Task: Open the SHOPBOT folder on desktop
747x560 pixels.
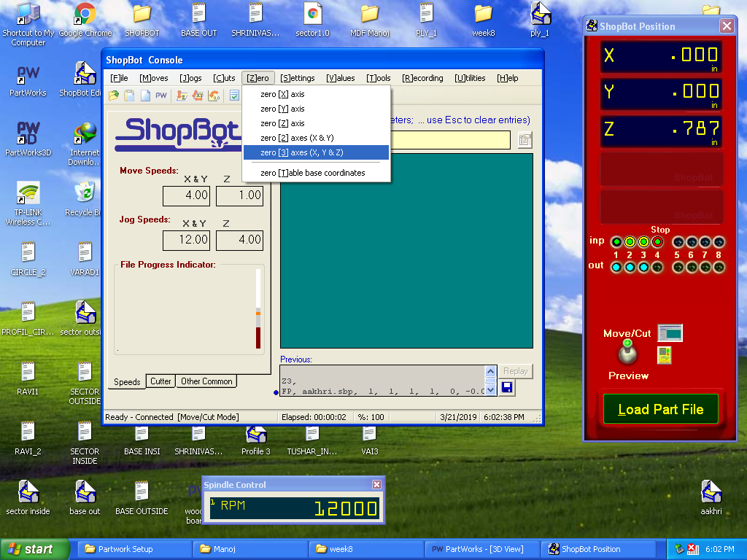Action: pyautogui.click(x=142, y=19)
